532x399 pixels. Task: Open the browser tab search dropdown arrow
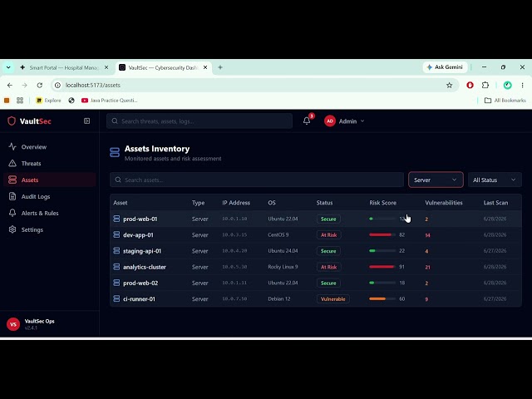(8, 67)
